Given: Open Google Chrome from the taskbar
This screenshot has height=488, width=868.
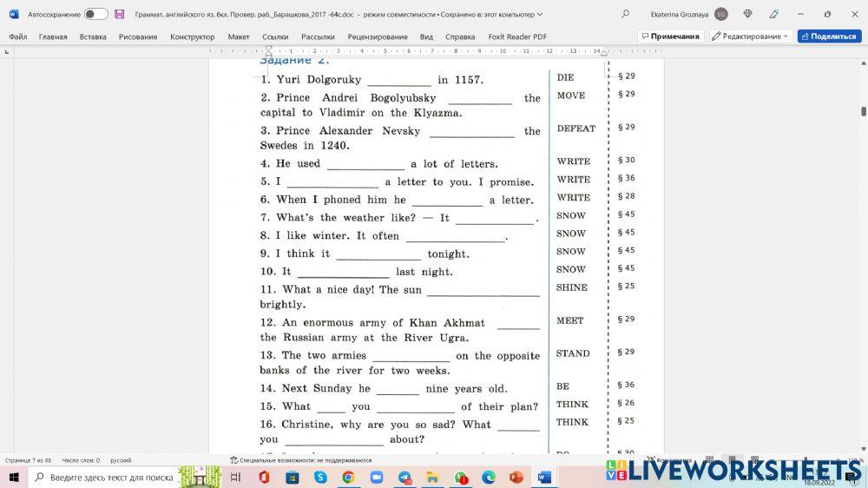Looking at the screenshot, I should pyautogui.click(x=348, y=478).
